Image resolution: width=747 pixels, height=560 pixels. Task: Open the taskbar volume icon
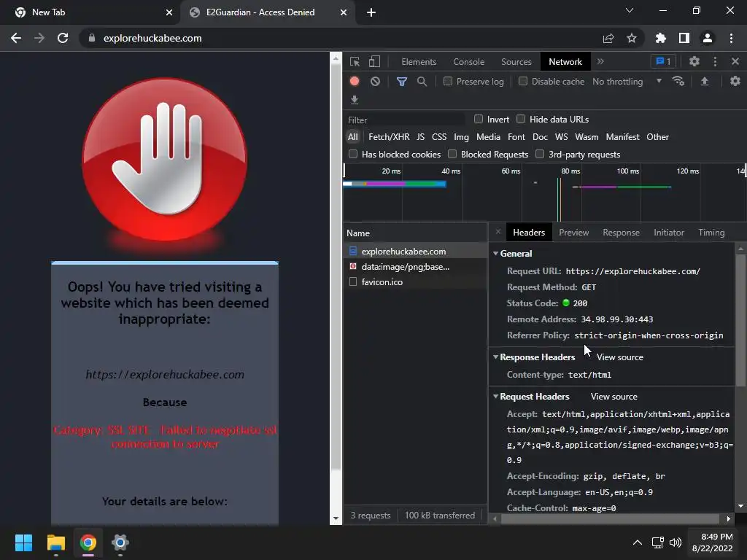click(675, 542)
